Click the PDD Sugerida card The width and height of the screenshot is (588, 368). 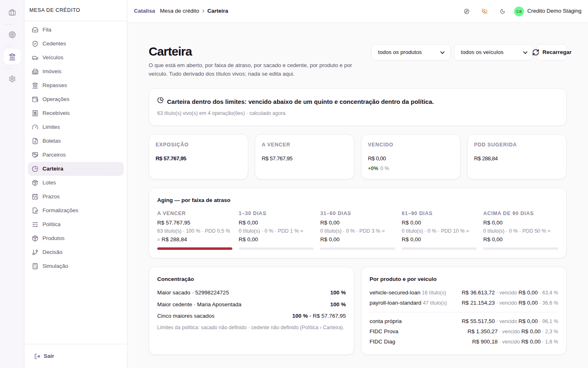pyautogui.click(x=517, y=157)
